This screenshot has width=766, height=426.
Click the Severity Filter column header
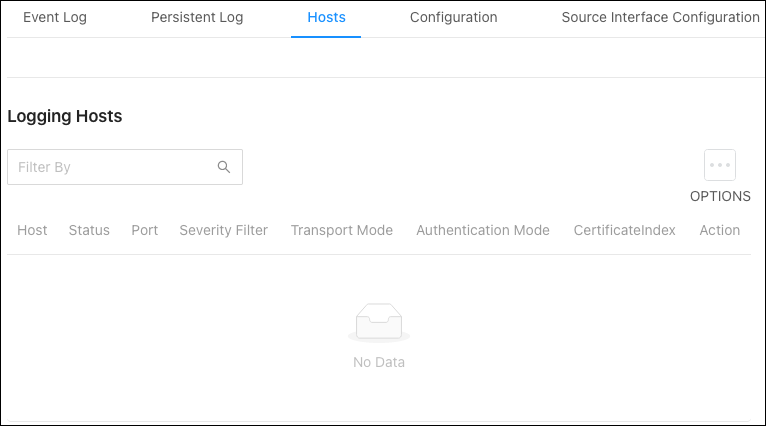224,230
